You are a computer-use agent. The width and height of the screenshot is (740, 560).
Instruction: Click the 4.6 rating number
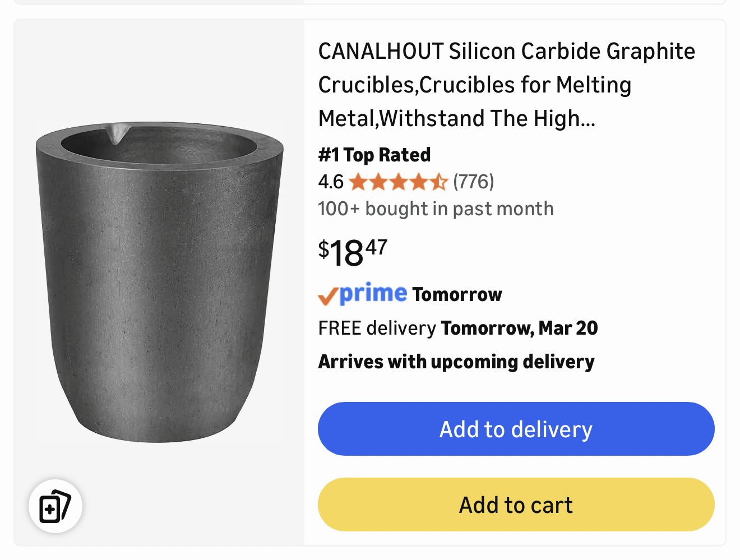pos(330,182)
